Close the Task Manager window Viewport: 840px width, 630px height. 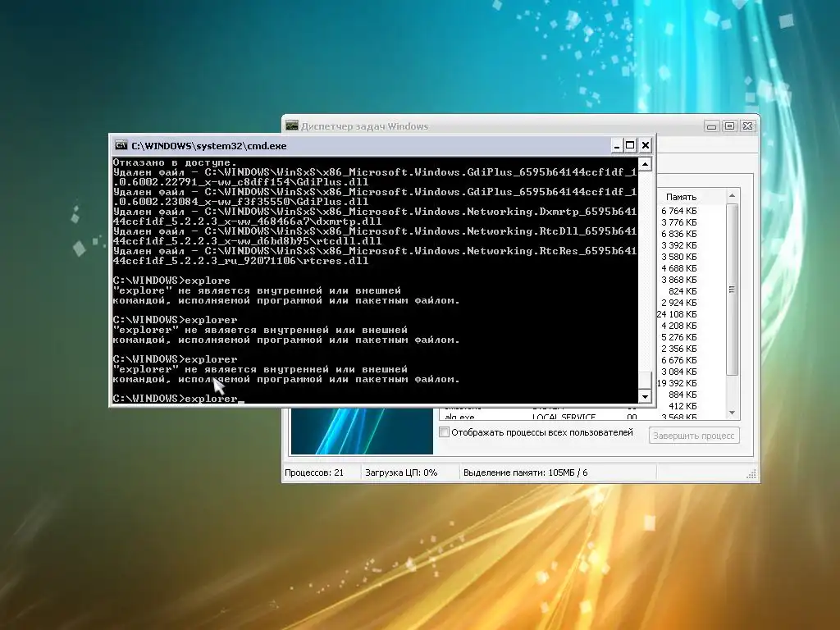pyautogui.click(x=747, y=126)
